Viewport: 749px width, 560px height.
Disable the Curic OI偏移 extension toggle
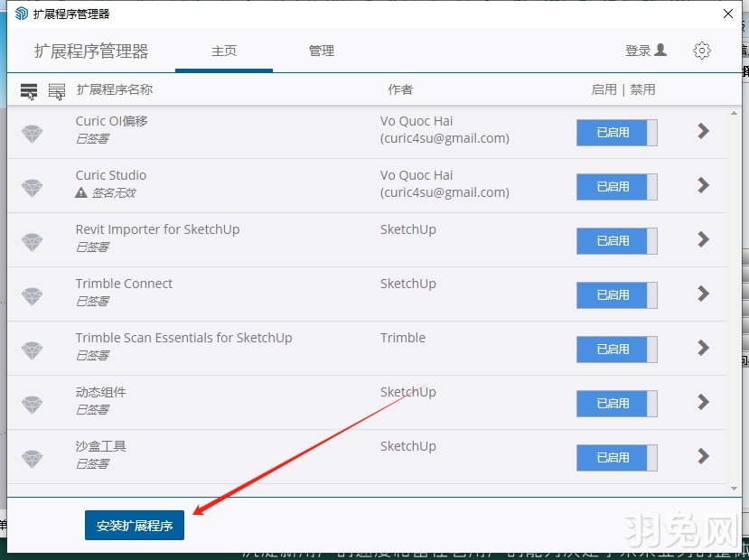pos(616,133)
